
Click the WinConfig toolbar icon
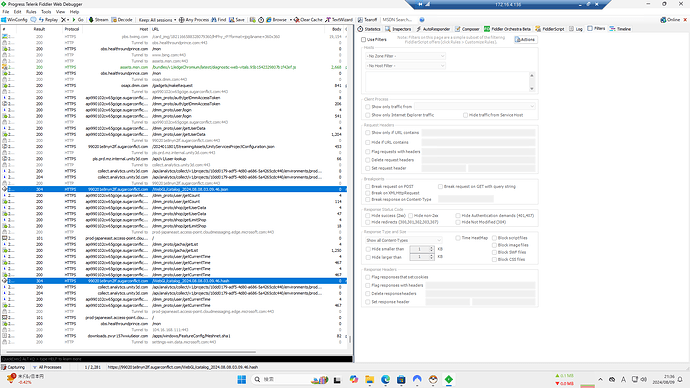(x=4, y=20)
